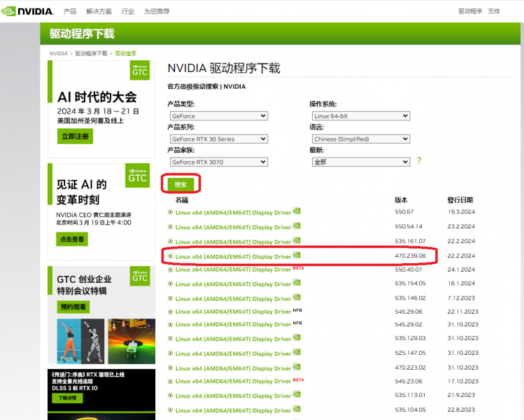Screen dimensions: 524x420
Task: Click certified icon next to 535.161.07 driver
Action: (297, 240)
